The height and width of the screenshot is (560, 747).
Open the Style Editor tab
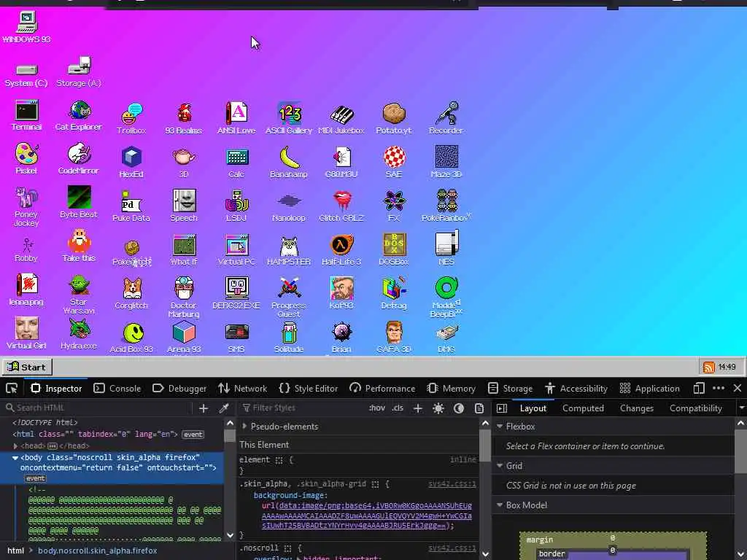(x=309, y=389)
